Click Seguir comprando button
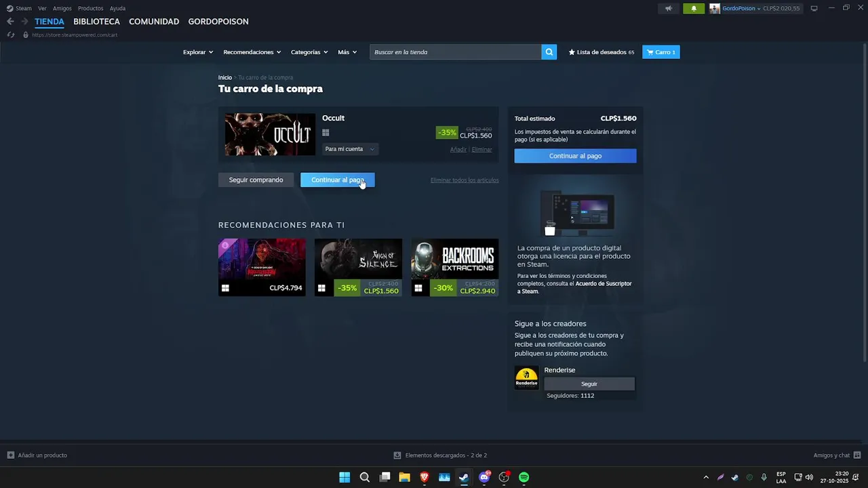 [256, 180]
